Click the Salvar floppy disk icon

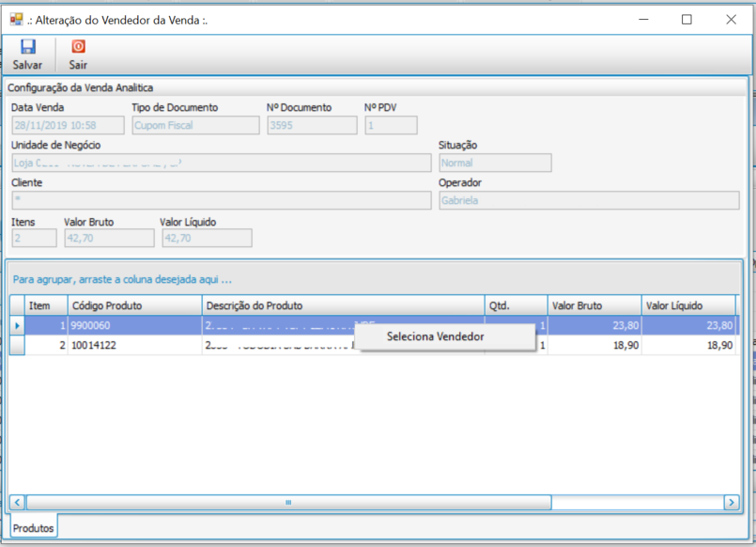tap(27, 47)
